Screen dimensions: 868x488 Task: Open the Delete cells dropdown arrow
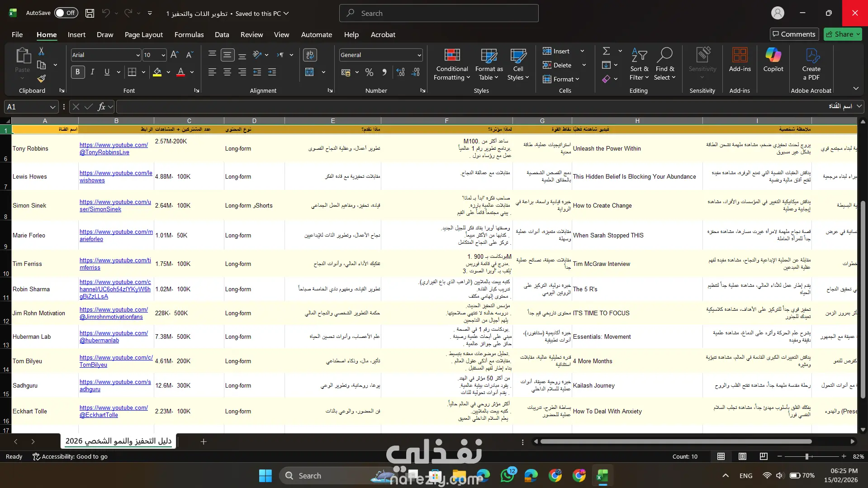[584, 65]
